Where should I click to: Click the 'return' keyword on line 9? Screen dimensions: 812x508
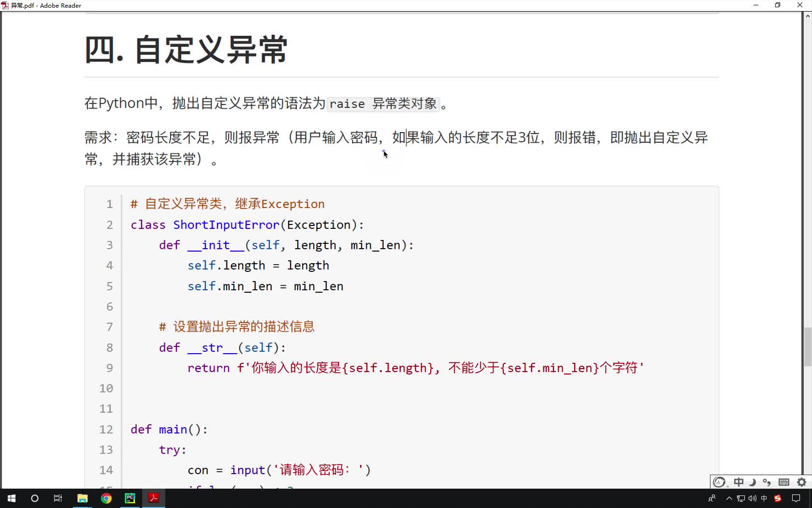point(209,368)
